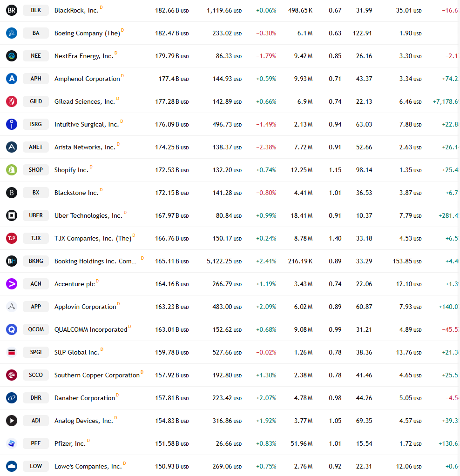The height and width of the screenshot is (476, 460).
Task: Open the BA ticker symbol
Action: point(36,33)
